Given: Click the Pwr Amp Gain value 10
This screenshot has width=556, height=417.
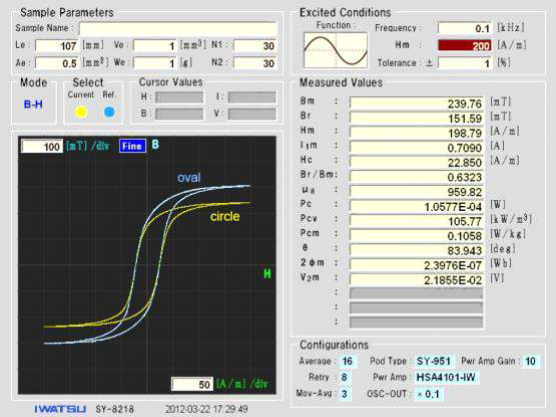Looking at the screenshot, I should click(530, 361).
